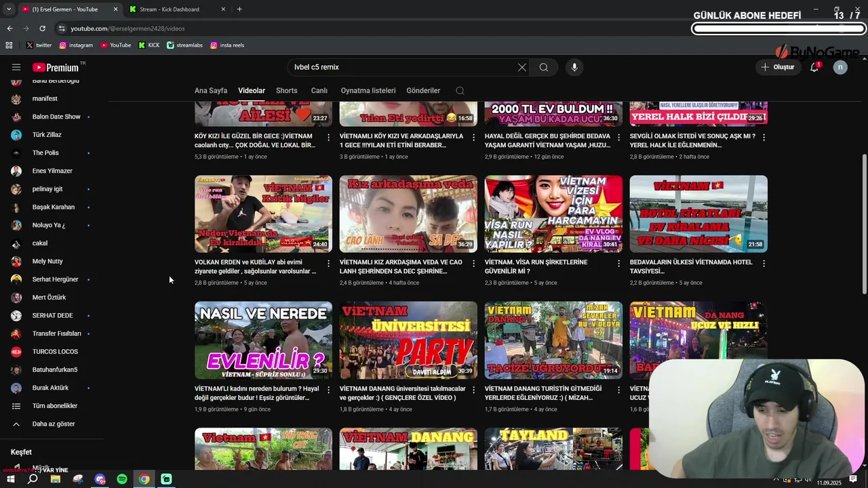Collapse subscriptions with Daha az göster
The width and height of the screenshot is (868, 488).
[53, 424]
